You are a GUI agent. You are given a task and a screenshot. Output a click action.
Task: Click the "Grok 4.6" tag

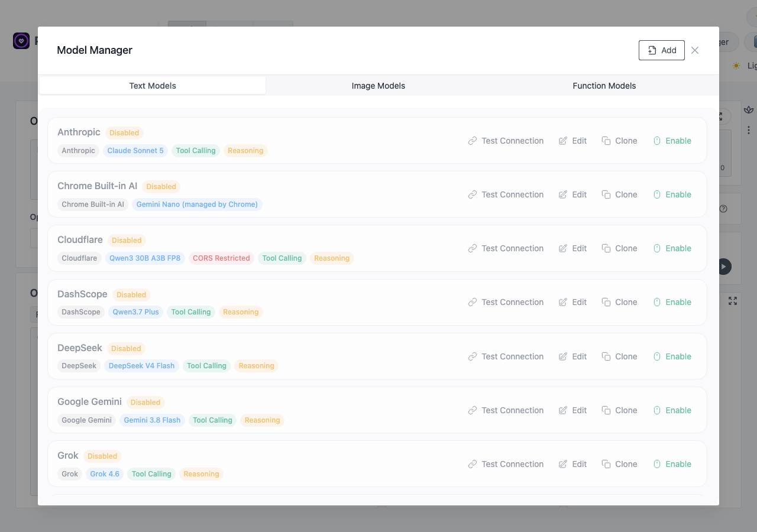click(105, 474)
